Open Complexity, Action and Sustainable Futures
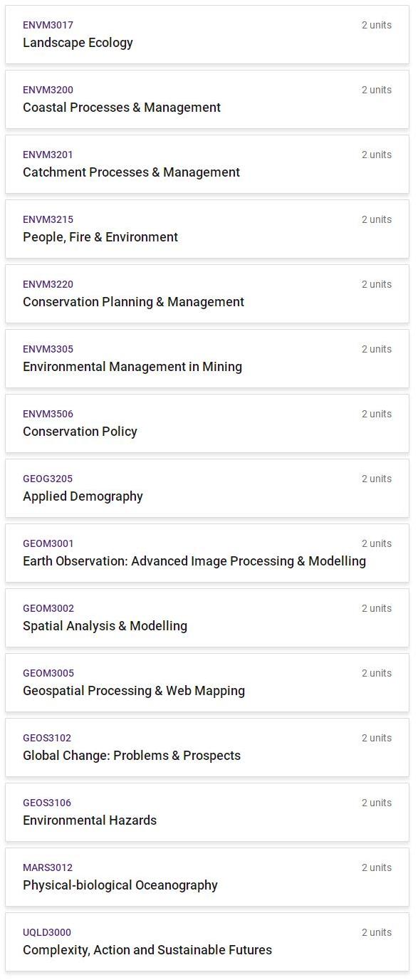Screen dimensions: 418x980 pos(207,942)
